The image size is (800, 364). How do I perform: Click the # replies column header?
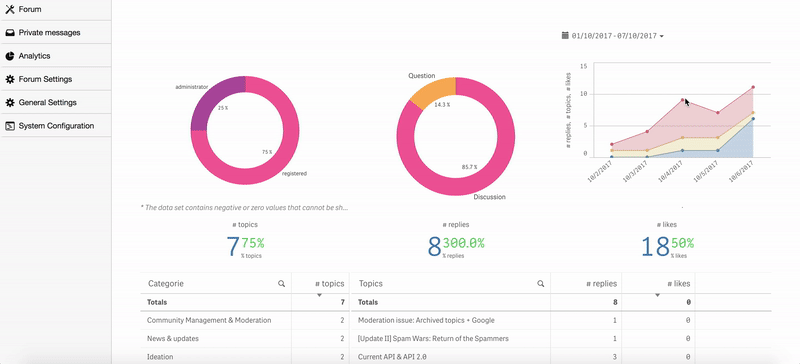(x=602, y=284)
